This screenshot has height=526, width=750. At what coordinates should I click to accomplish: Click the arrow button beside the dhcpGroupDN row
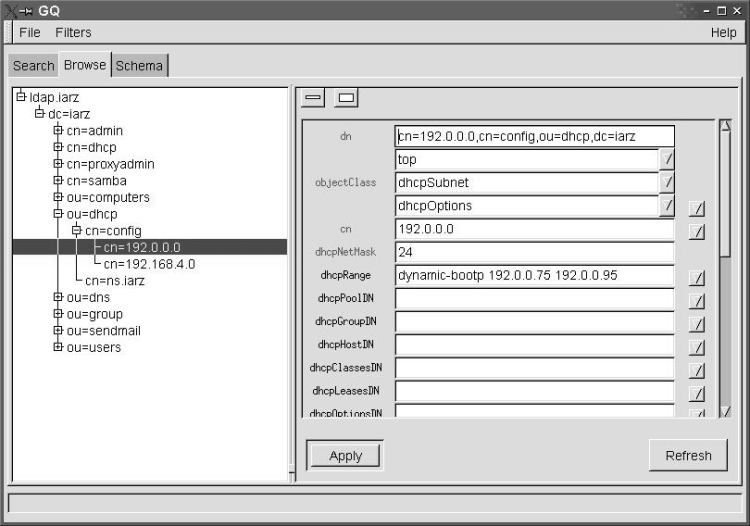point(697,324)
